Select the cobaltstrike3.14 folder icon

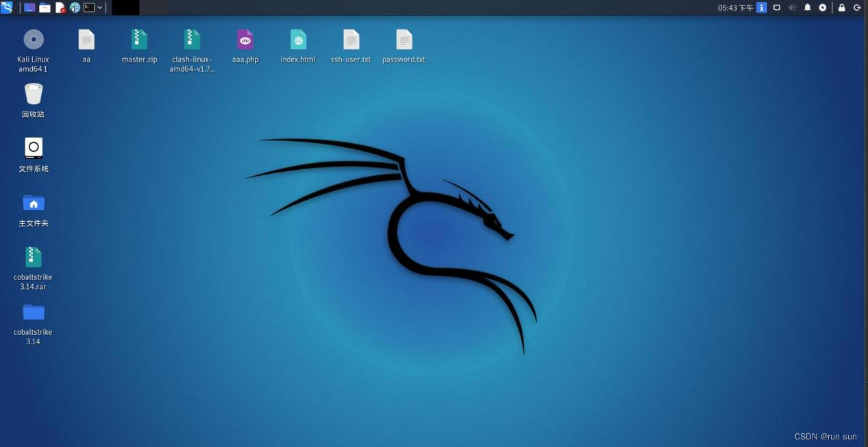click(33, 312)
